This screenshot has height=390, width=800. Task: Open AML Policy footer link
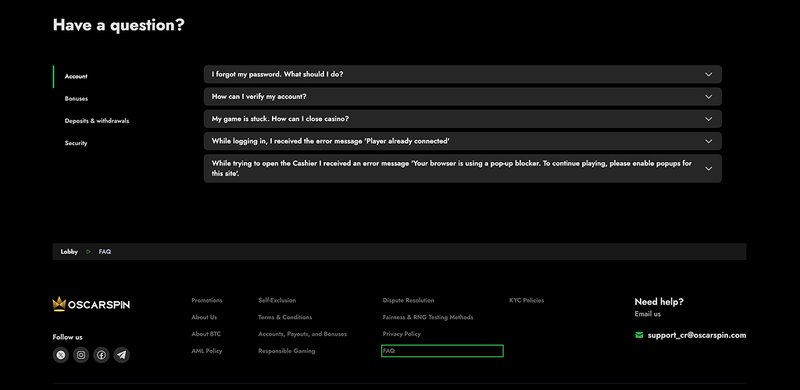[x=207, y=351]
